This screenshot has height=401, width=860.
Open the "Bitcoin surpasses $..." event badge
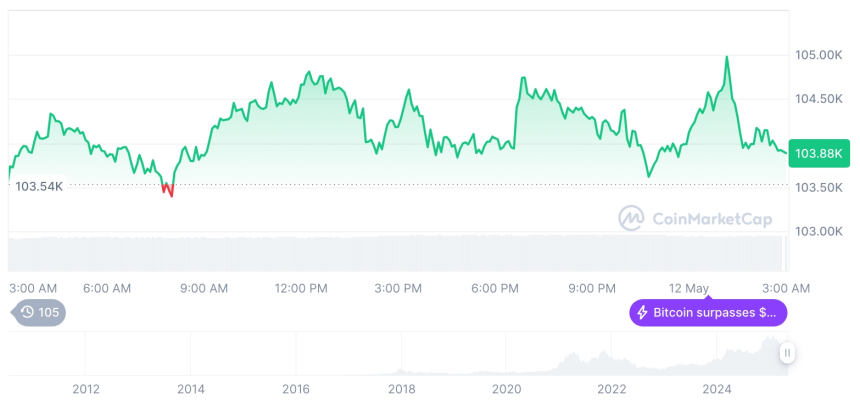click(708, 313)
